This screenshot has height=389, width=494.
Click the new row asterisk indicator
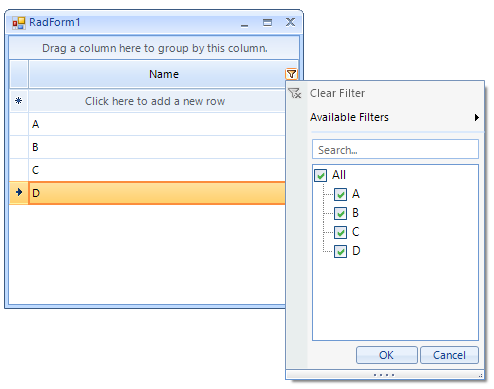(x=19, y=100)
